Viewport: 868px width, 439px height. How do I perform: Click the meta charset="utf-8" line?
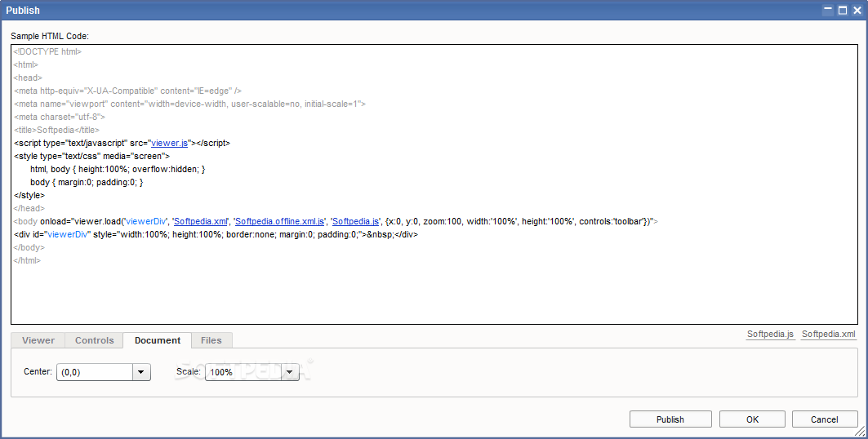click(60, 117)
